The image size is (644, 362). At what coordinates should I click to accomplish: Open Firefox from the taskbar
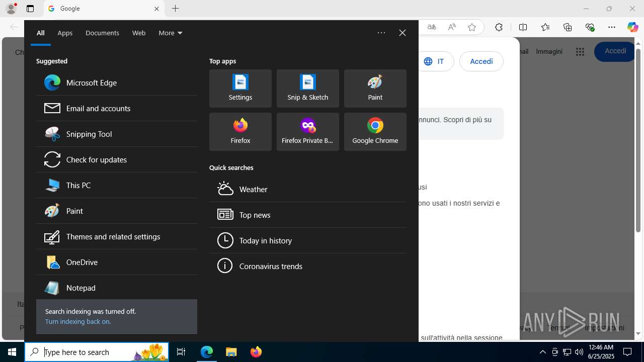click(256, 352)
